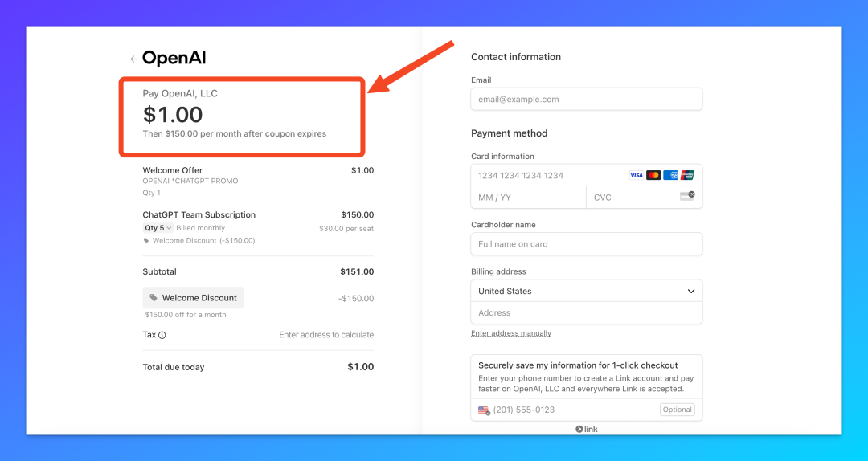Click the Optional label in phone field
This screenshot has width=868, height=461.
(677, 410)
